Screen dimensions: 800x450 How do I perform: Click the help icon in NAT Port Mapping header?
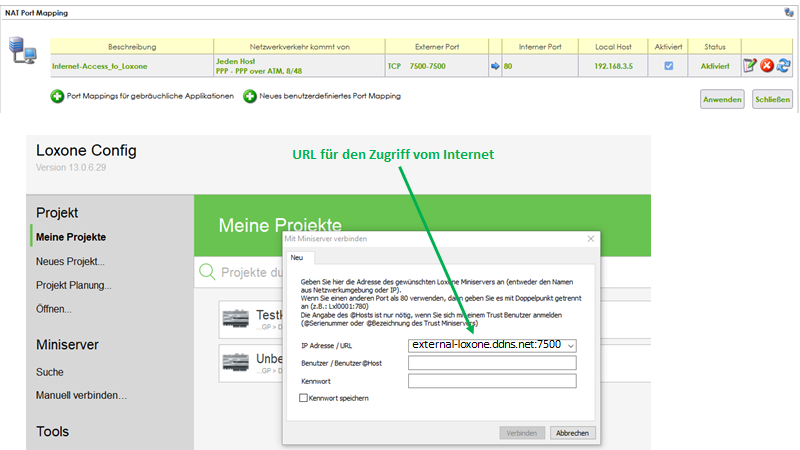pos(789,12)
